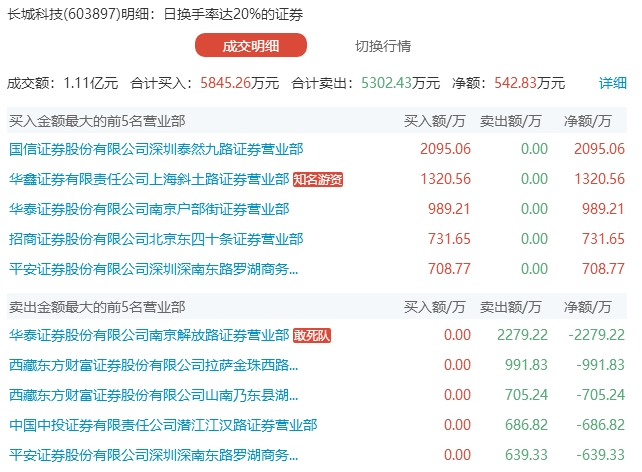Click net amount -639.33 in last row
Image resolution: width=642 pixels, height=472 pixels.
[x=600, y=455]
